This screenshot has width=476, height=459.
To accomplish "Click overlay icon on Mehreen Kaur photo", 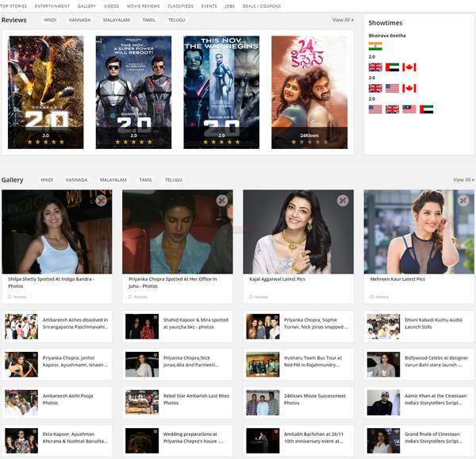I will click(463, 201).
